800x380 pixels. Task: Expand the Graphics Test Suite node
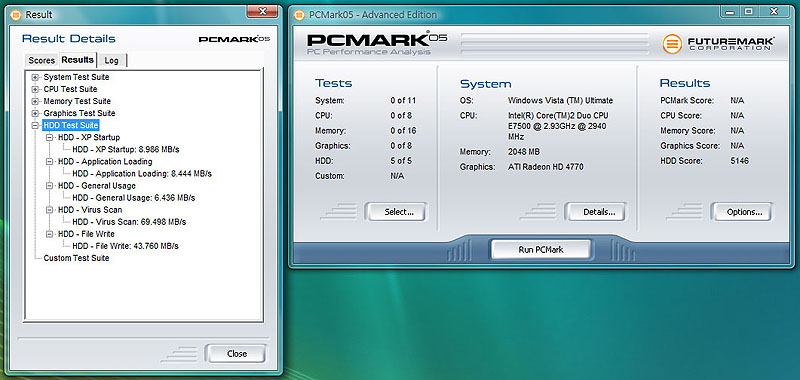pyautogui.click(x=35, y=114)
